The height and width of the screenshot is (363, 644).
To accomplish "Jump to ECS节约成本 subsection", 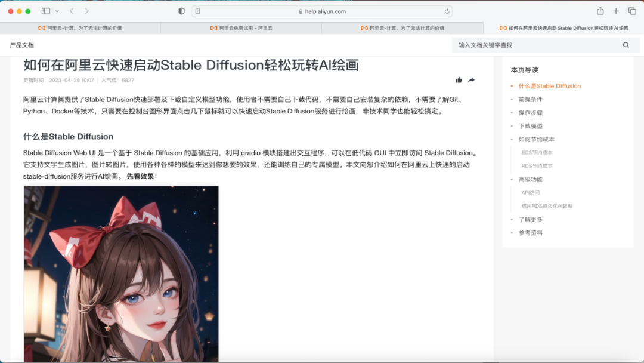I will click(537, 152).
